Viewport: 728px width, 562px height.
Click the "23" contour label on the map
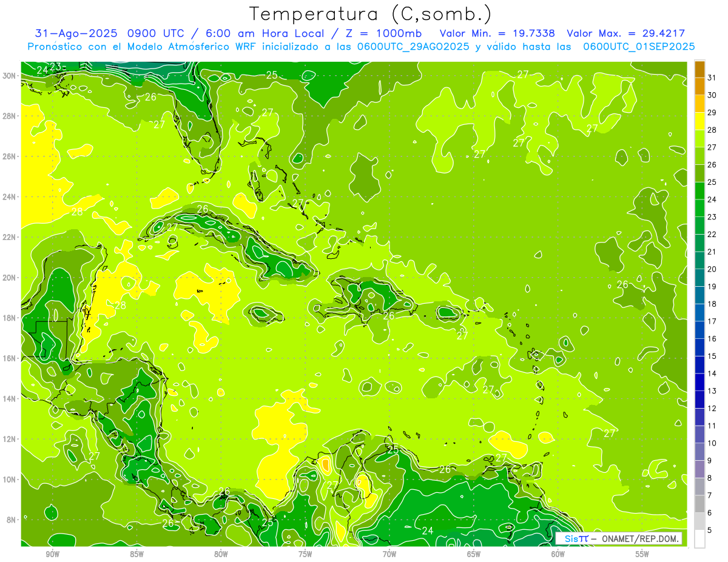click(x=55, y=67)
